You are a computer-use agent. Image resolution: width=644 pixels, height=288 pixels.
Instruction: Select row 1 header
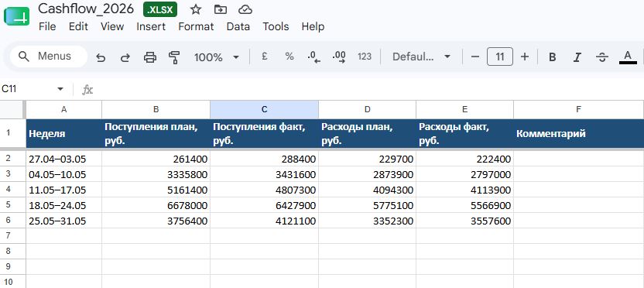[12, 133]
